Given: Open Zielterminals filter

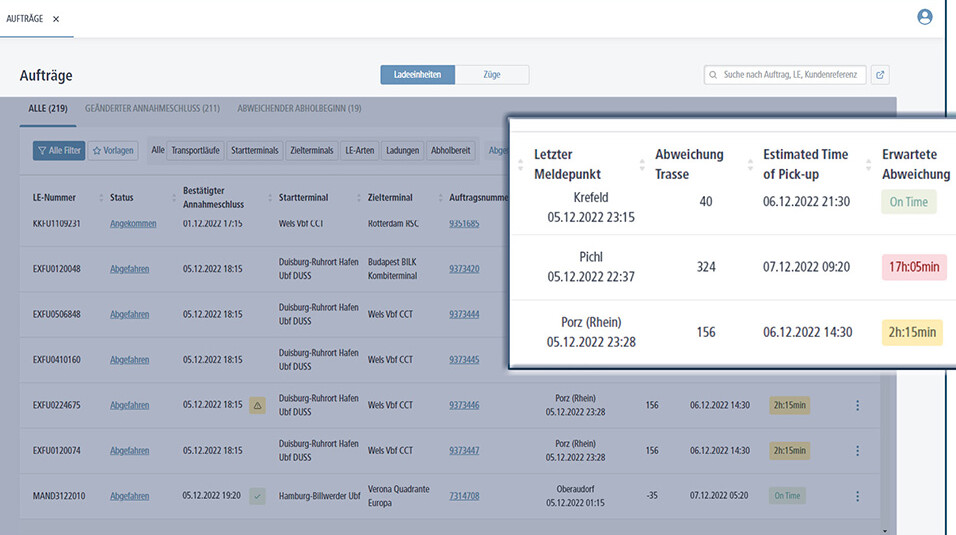Looking at the screenshot, I should [x=312, y=151].
